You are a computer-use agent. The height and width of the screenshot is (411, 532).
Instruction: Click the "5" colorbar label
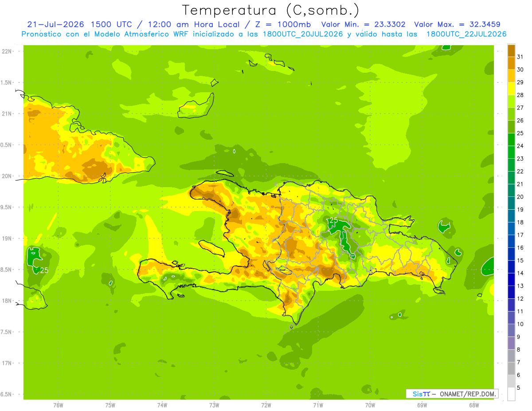pyautogui.click(x=519, y=388)
